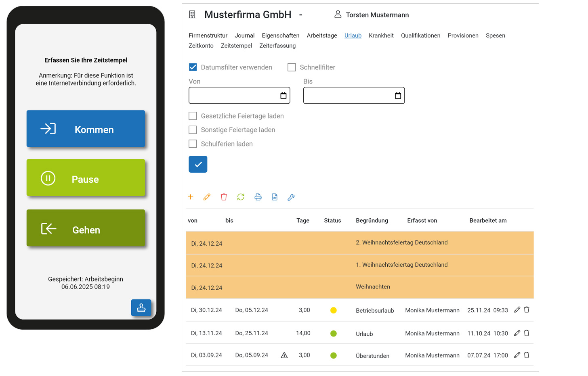
Task: Open the Bis date picker calendar
Action: 398,96
